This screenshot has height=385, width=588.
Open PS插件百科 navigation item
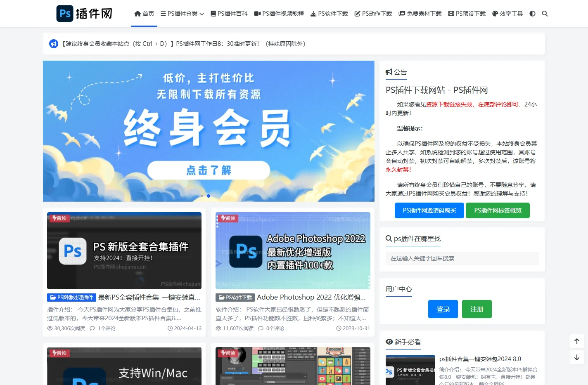click(x=229, y=14)
